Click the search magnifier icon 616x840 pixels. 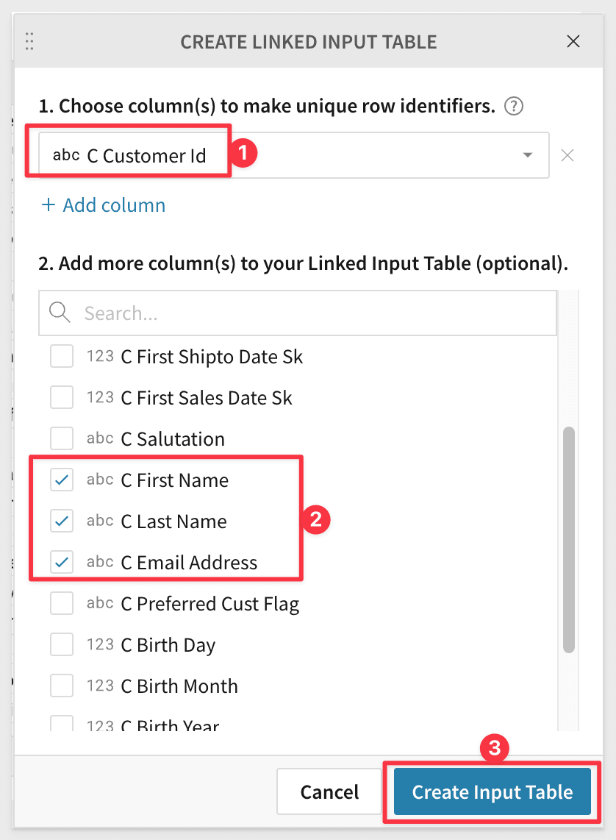tap(59, 313)
